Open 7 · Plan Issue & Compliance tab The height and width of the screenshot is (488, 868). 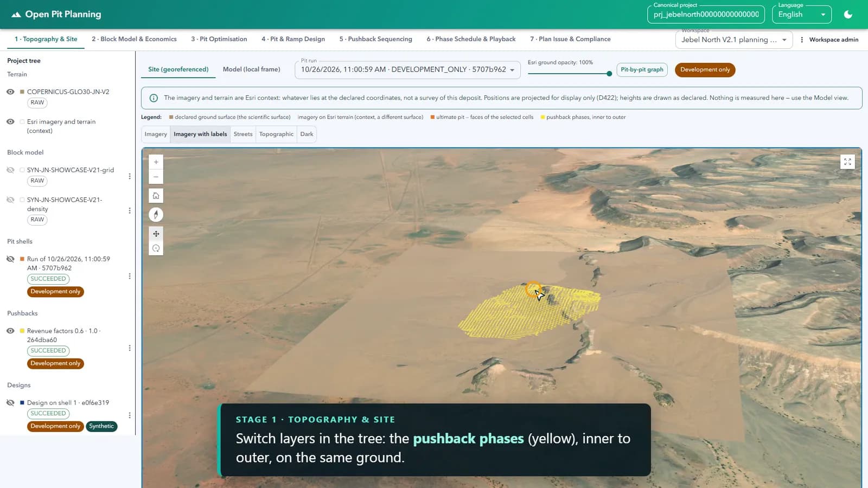point(570,39)
